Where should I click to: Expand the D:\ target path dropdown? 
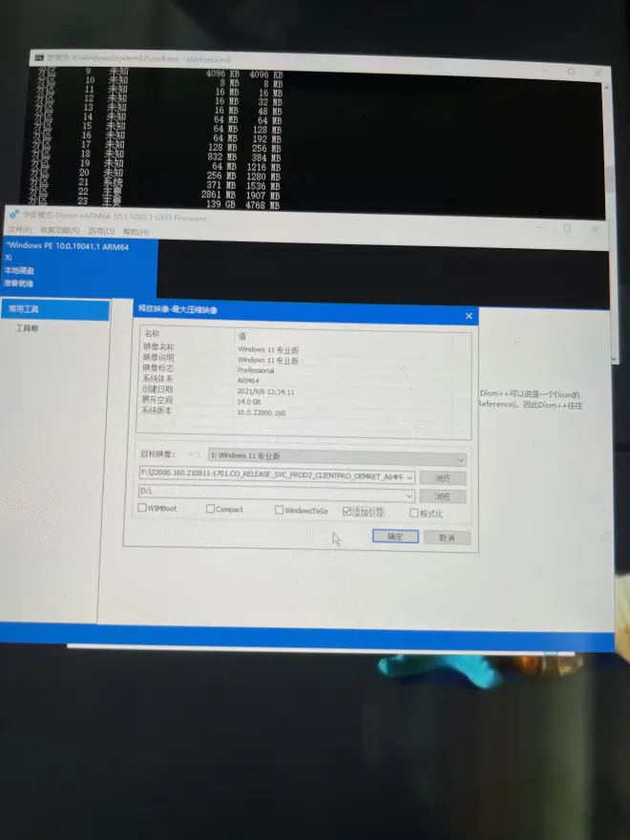(x=409, y=496)
